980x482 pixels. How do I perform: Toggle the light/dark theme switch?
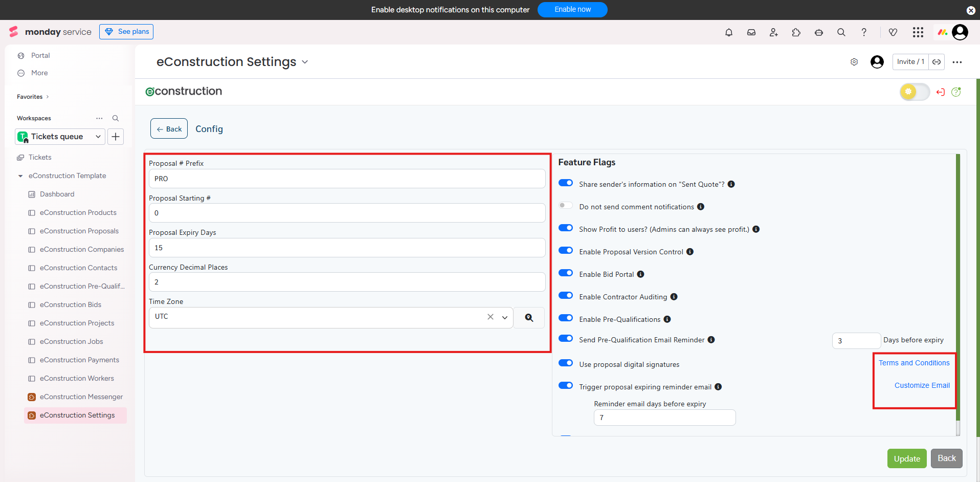coord(914,92)
